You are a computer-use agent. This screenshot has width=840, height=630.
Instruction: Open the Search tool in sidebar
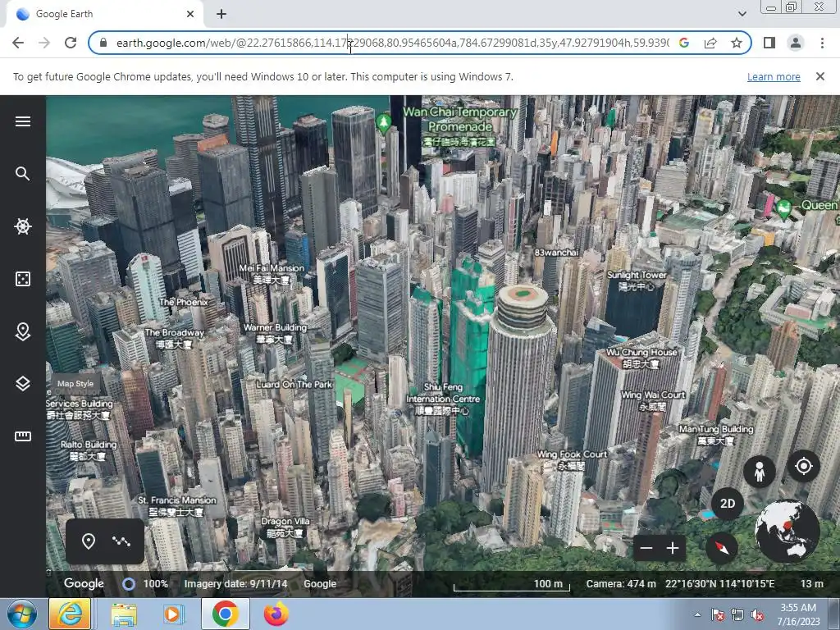pyautogui.click(x=22, y=174)
